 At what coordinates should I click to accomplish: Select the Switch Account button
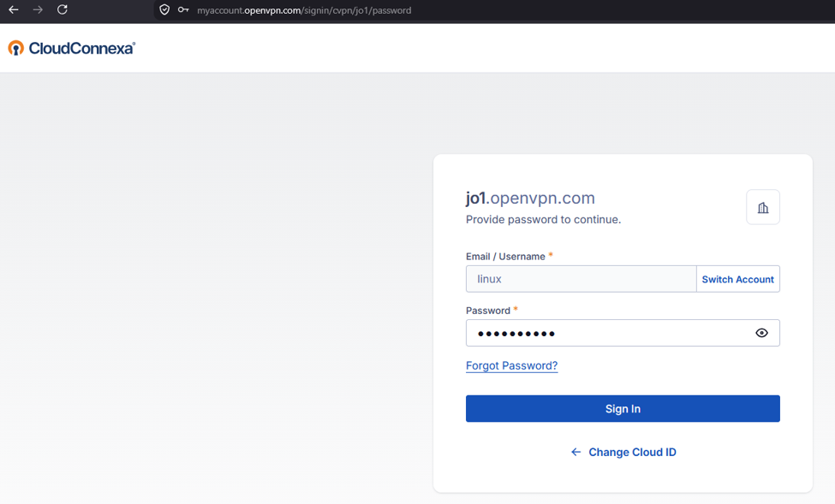(737, 279)
